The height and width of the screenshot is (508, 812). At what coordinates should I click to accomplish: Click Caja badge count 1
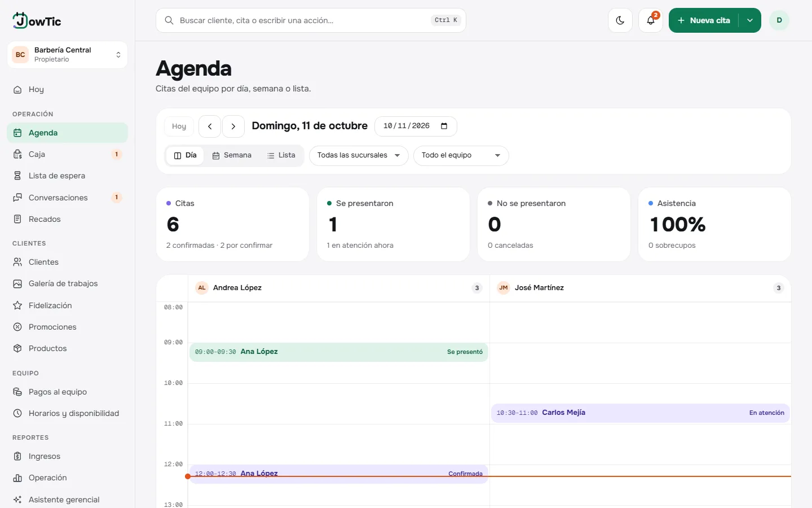click(x=117, y=154)
